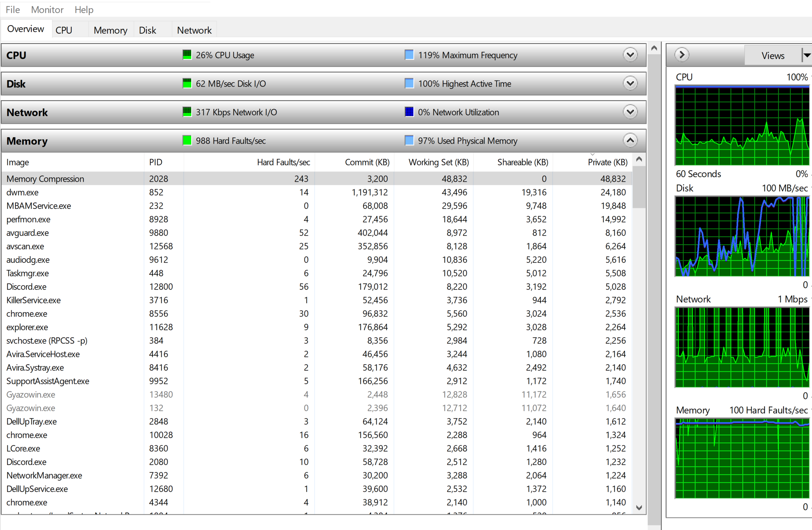
Task: Expand the CPU section details
Action: click(630, 55)
